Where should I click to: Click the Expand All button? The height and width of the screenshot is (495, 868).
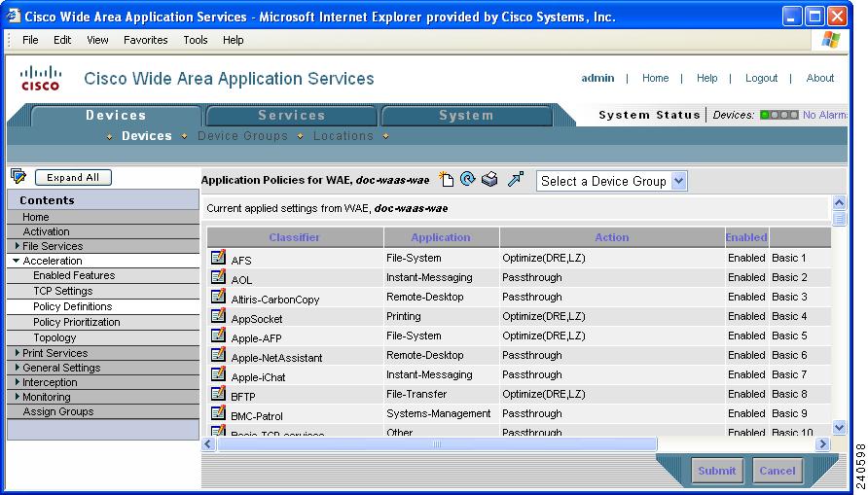pyautogui.click(x=73, y=178)
